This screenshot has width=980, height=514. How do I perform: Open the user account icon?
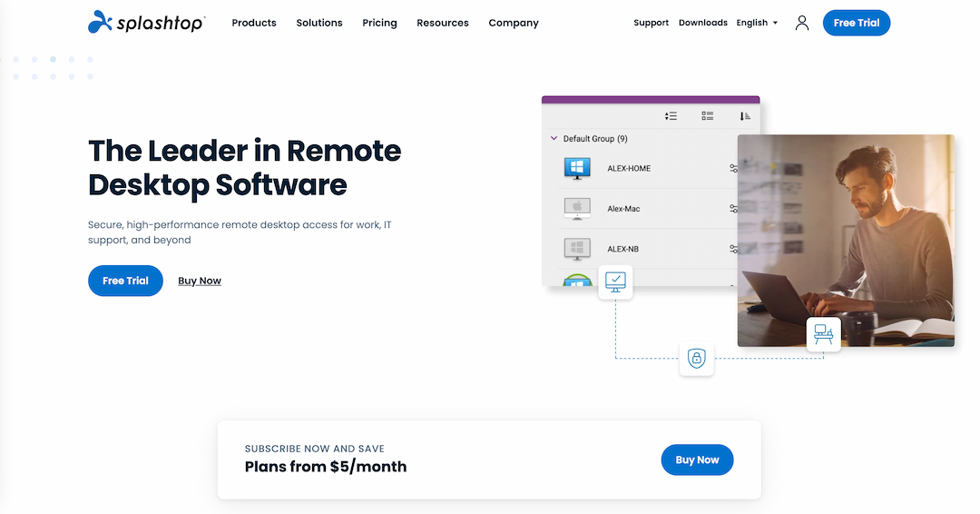click(x=802, y=23)
